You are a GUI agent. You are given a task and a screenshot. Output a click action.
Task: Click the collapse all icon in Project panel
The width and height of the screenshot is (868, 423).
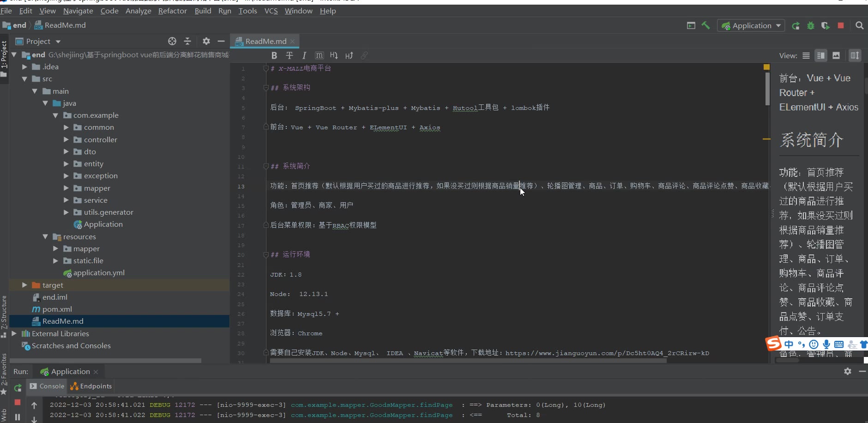point(187,41)
